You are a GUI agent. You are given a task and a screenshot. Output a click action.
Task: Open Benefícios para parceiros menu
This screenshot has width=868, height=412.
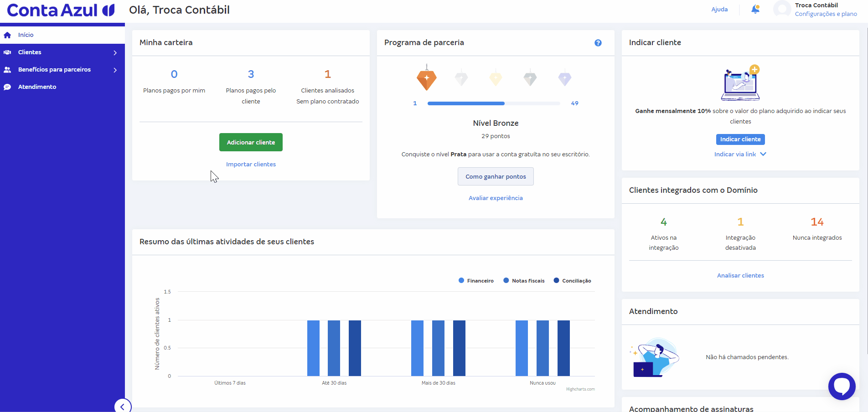[62, 70]
